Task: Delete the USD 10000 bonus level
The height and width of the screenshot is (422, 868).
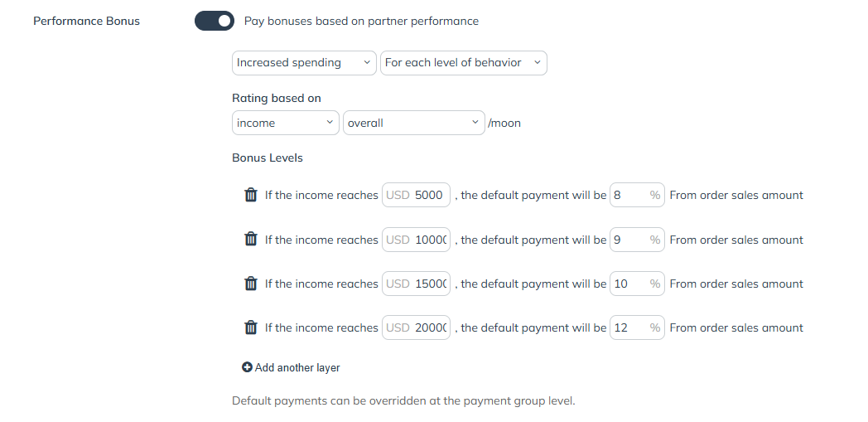Action: click(x=251, y=240)
